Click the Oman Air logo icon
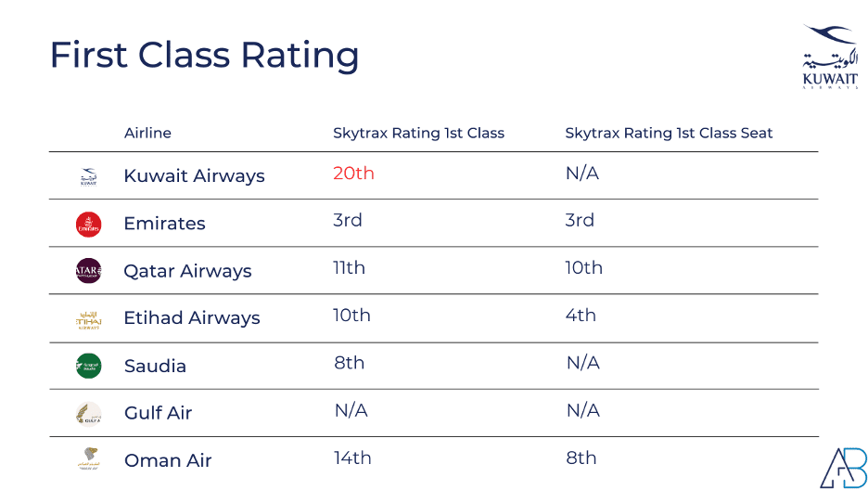868x490 pixels. (x=89, y=459)
